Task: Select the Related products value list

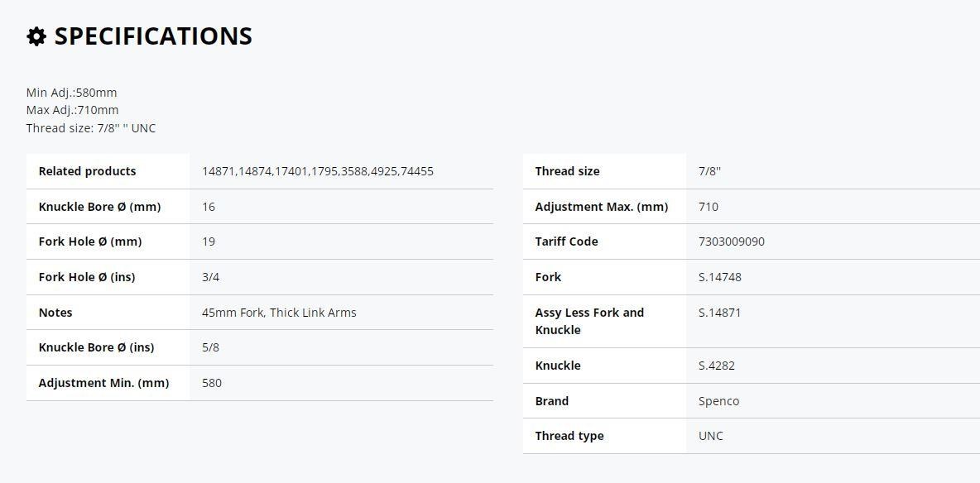Action: (x=318, y=171)
